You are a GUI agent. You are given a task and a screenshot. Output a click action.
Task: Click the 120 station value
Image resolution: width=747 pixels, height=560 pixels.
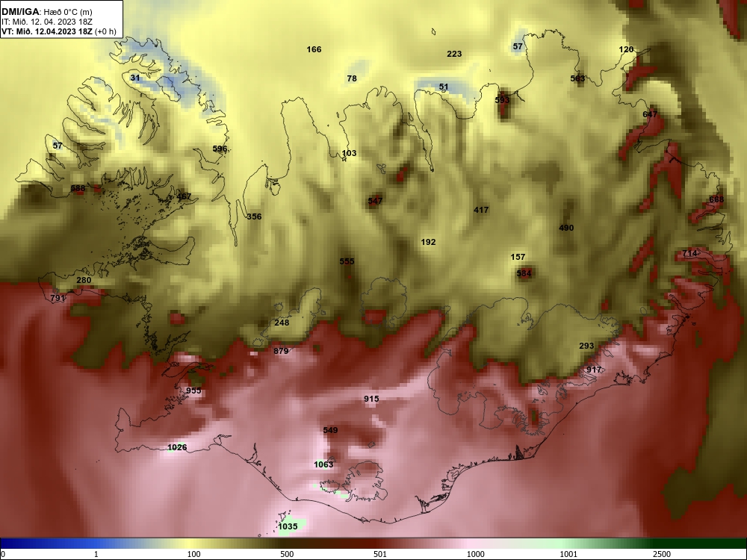(626, 49)
